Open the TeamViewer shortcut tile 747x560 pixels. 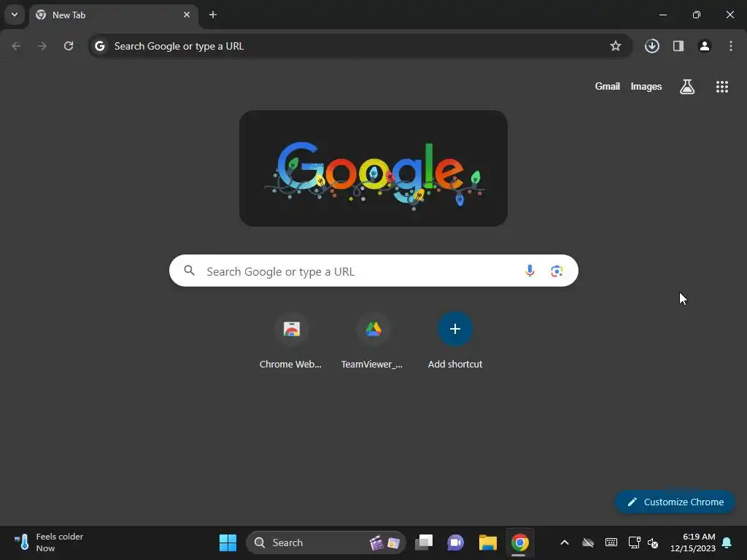[373, 341]
